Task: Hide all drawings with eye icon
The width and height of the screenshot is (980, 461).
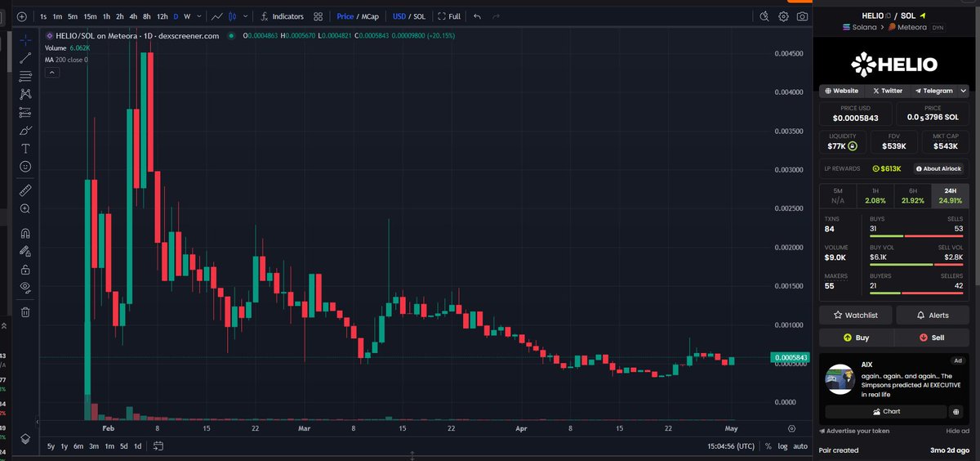Action: click(25, 287)
